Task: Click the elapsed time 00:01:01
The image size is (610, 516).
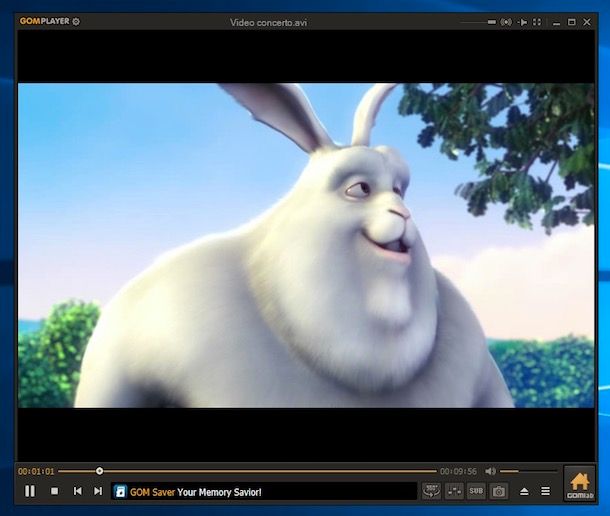Action: coord(36,471)
